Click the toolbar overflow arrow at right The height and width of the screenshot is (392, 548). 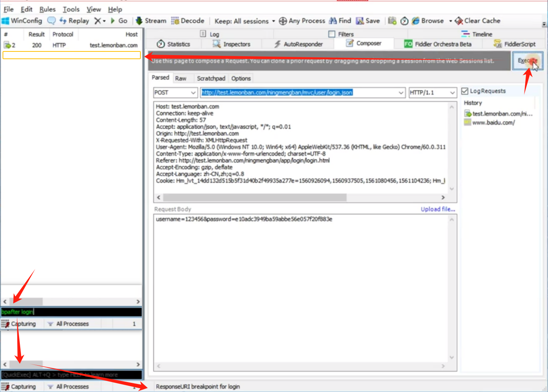tap(544, 24)
